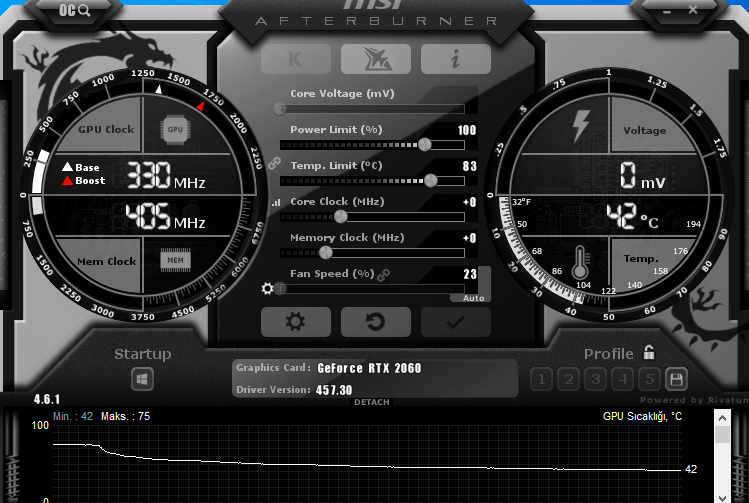This screenshot has width=749, height=503.
Task: Click the Core Clock +0 value
Action: [470, 202]
